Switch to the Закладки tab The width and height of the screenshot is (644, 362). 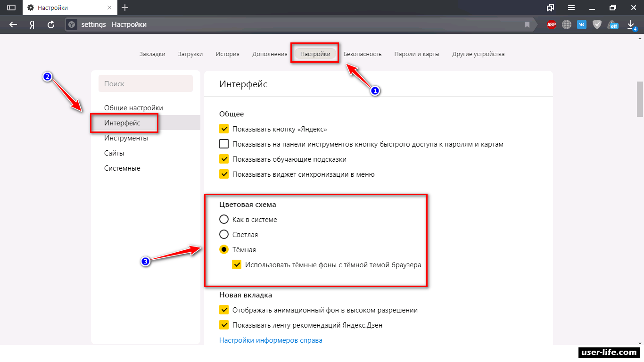[152, 54]
